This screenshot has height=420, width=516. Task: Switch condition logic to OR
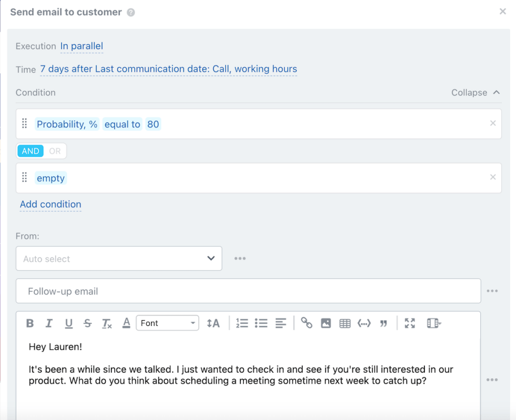pyautogui.click(x=54, y=151)
